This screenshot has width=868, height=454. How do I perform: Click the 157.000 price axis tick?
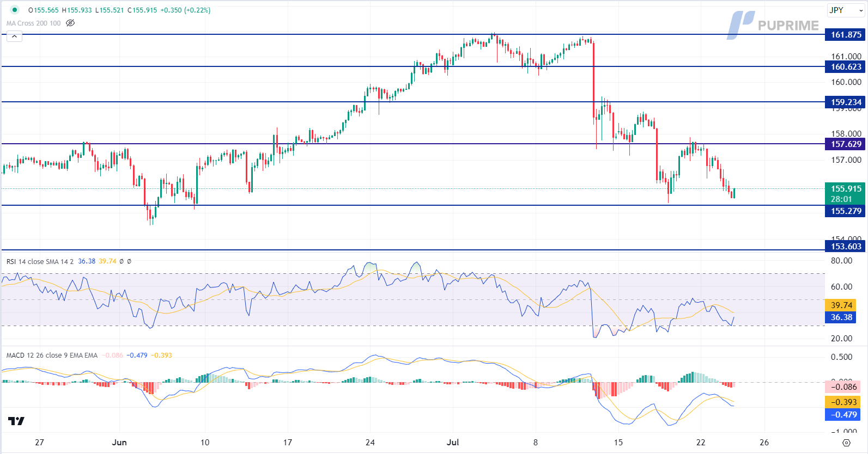(x=846, y=159)
